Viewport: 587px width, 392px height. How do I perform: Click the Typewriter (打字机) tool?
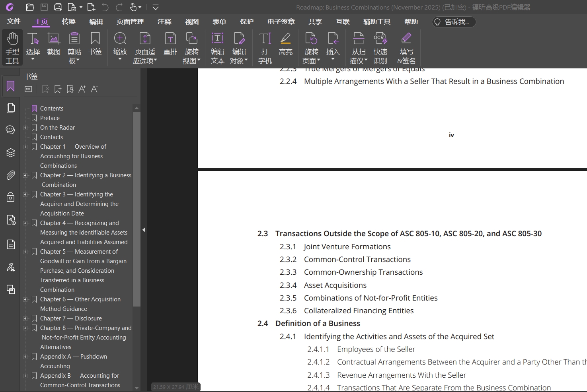[265, 47]
